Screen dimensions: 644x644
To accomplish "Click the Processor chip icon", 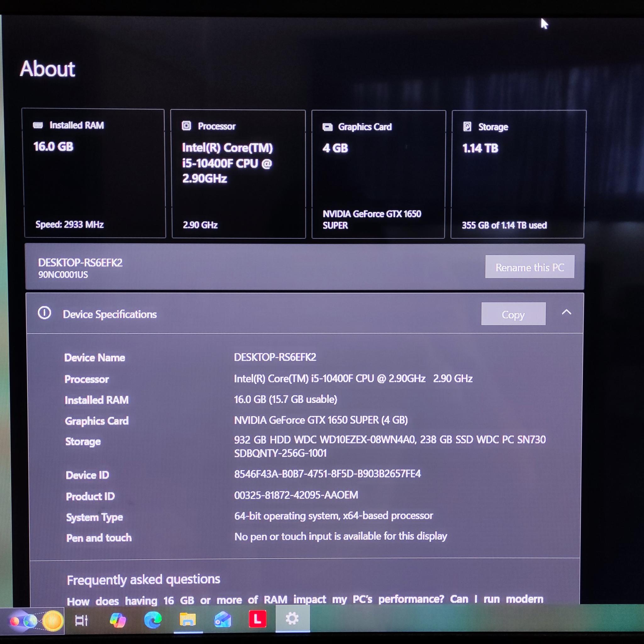I will (x=186, y=126).
